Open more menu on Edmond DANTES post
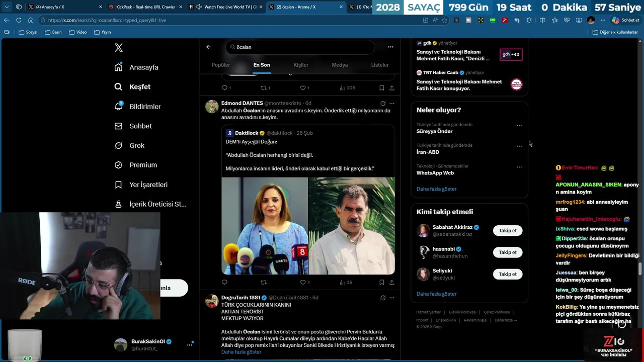 (391, 103)
